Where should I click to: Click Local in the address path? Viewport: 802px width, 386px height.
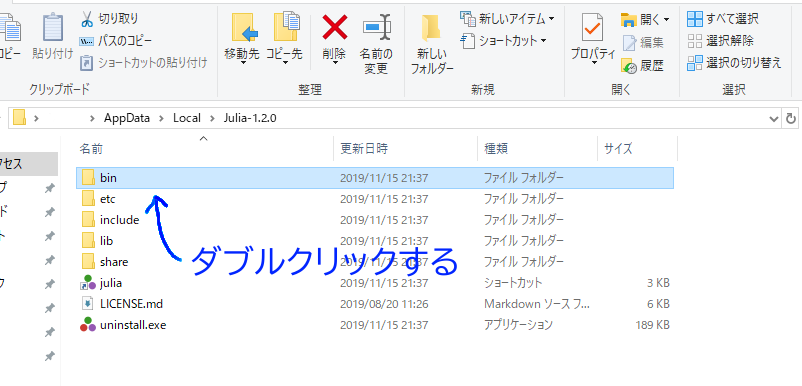click(186, 118)
